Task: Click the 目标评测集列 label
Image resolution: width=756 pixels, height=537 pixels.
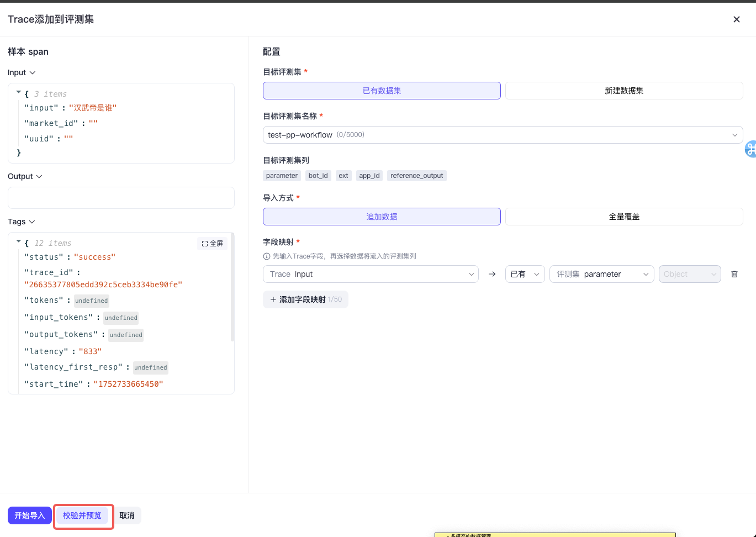Action: coord(286,160)
